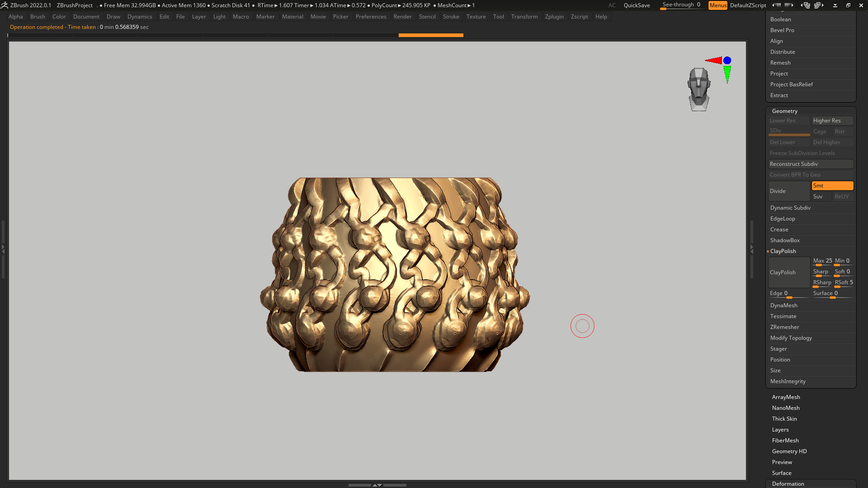Click the Higher Res button

click(x=832, y=121)
